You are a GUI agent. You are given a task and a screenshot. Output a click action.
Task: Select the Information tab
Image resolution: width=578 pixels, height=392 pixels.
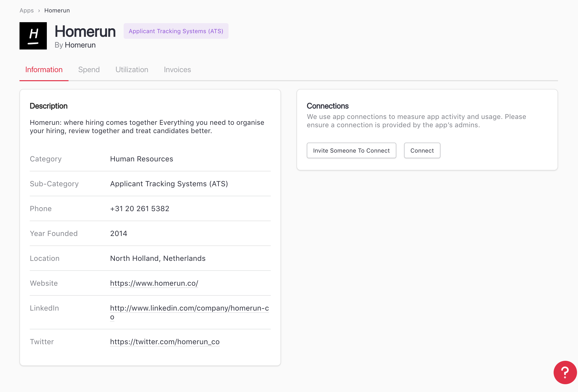44,70
